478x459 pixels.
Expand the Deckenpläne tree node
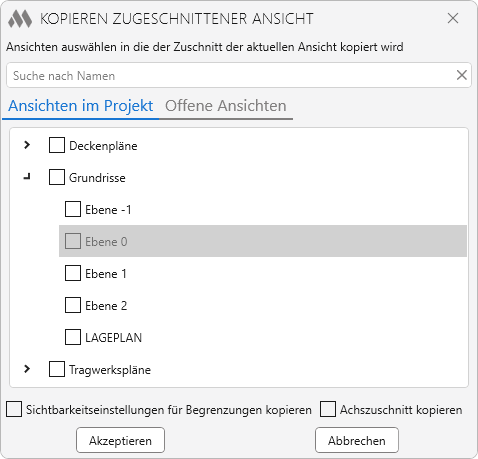27,145
